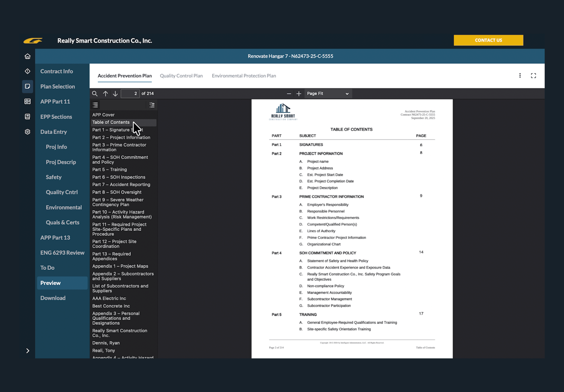Click the expand-all outline icon
This screenshot has width=564, height=392.
point(152,105)
